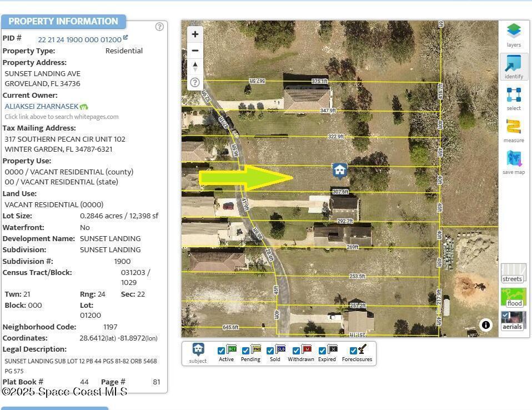Choose the measure tool

point(514,130)
